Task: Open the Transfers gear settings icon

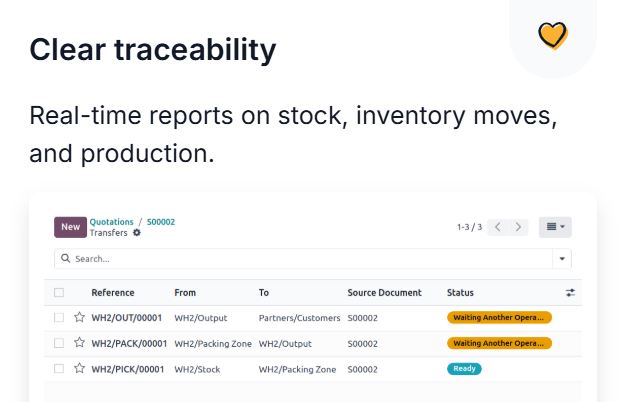Action: (137, 233)
